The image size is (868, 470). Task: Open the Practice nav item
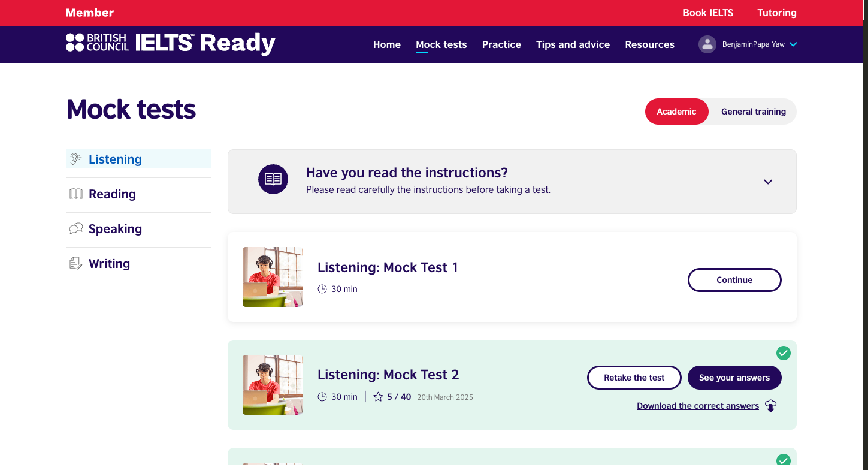coord(501,44)
